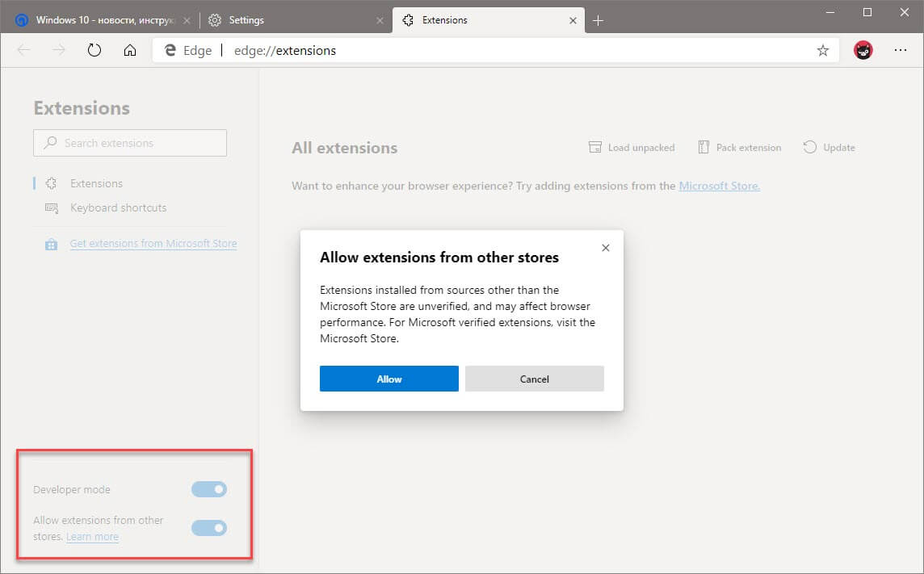Open the Microsoft Store link in text
This screenshot has height=574, width=924.
coord(719,186)
